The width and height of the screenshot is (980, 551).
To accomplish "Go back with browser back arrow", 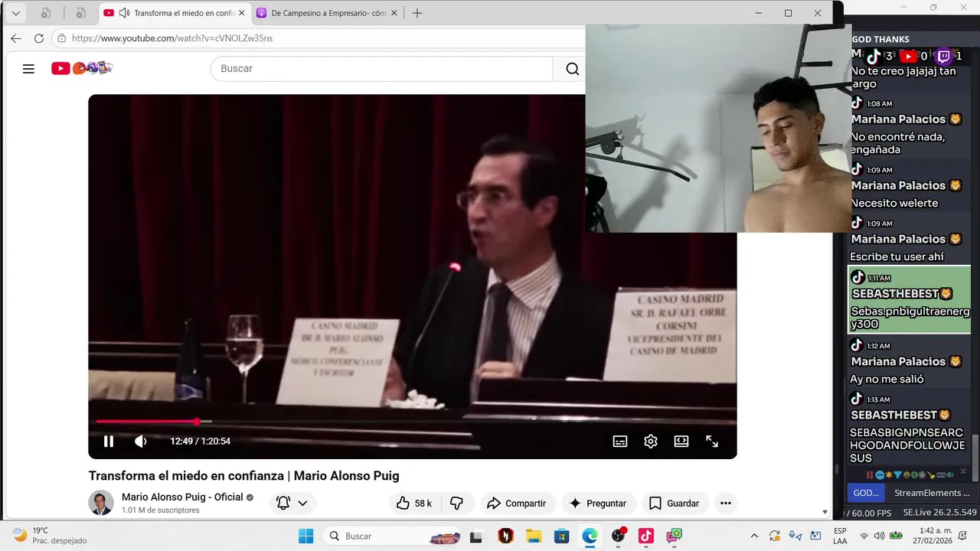I will (x=16, y=38).
